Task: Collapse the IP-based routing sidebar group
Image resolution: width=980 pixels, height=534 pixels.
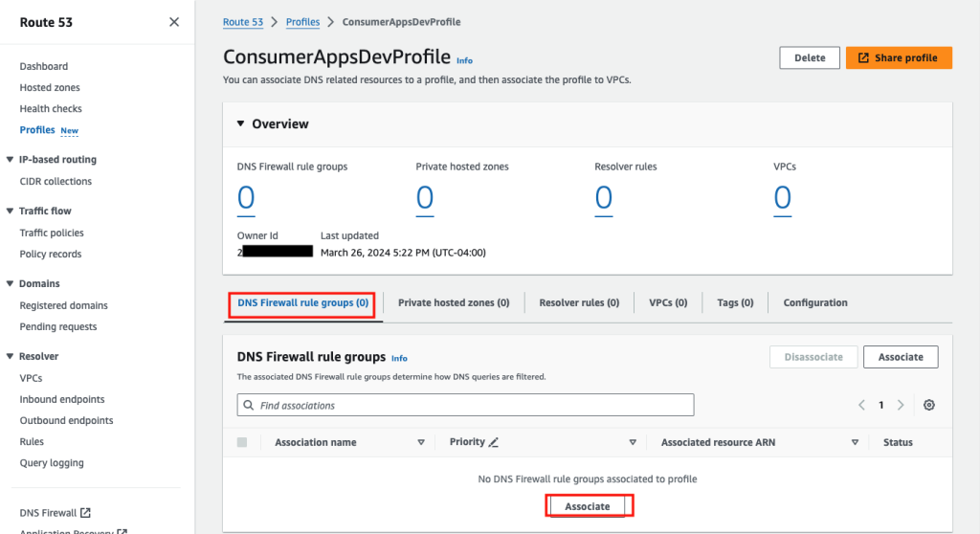Action: click(10, 160)
